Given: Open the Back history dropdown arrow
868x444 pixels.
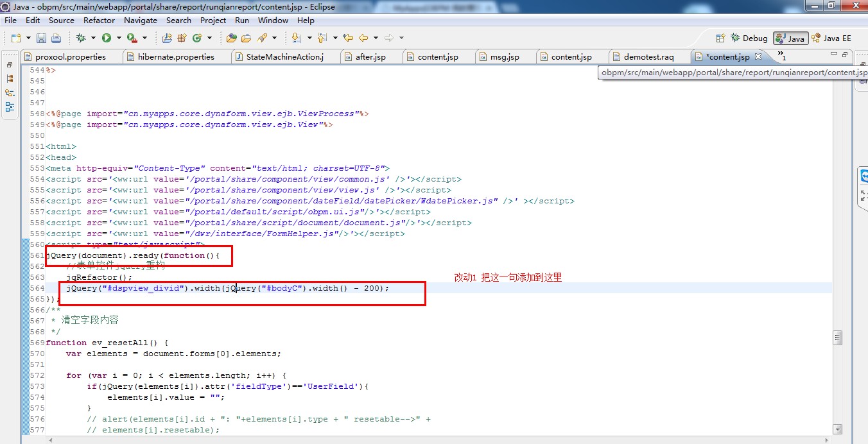Looking at the screenshot, I should [376, 38].
